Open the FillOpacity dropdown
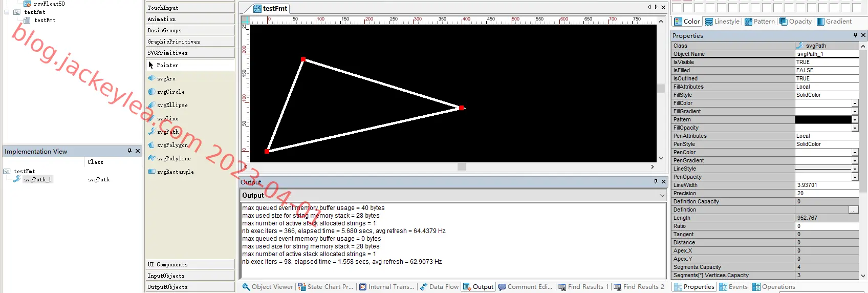 855,128
